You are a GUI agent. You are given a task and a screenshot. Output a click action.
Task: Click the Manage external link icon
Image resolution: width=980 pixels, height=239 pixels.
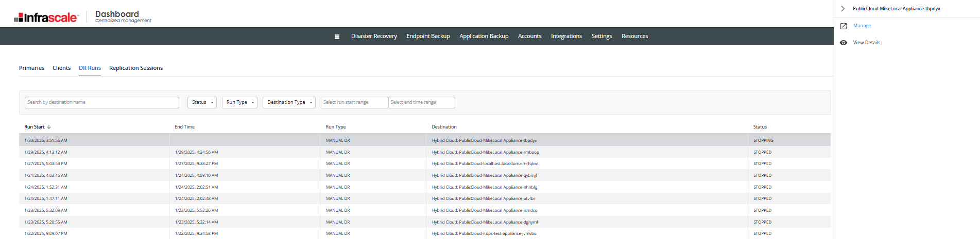[x=844, y=26]
